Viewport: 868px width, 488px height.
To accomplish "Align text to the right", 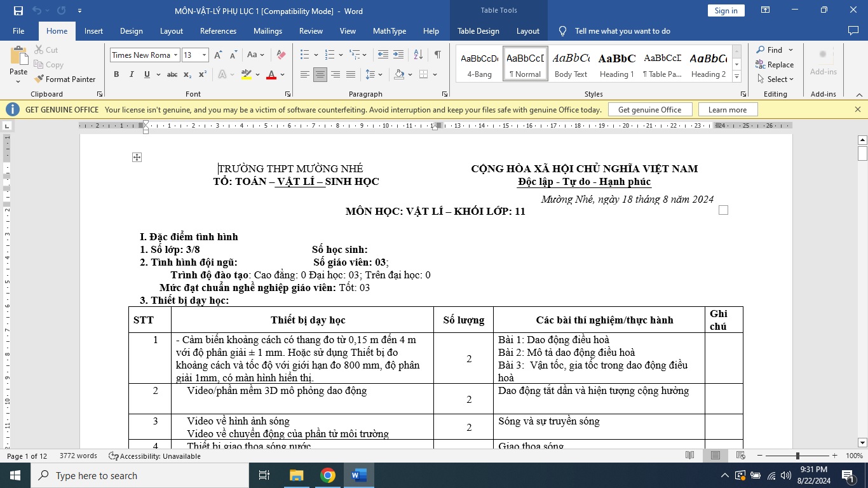I will (336, 74).
